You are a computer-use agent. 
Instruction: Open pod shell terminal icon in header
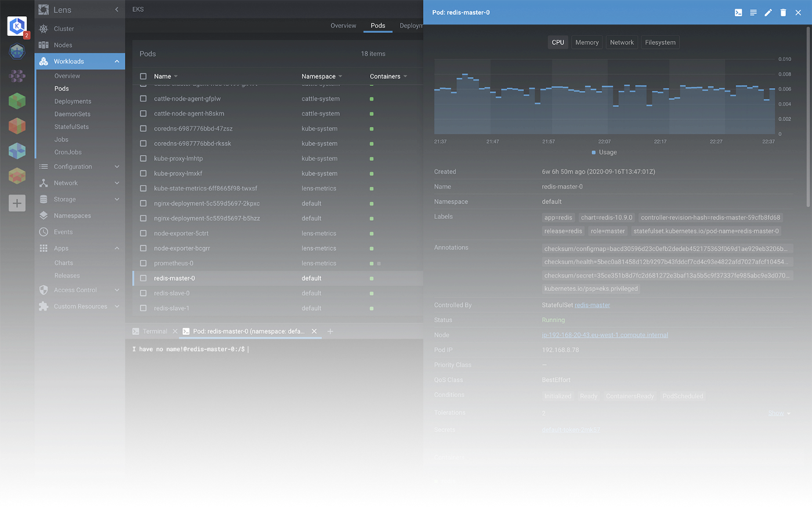[x=738, y=12]
